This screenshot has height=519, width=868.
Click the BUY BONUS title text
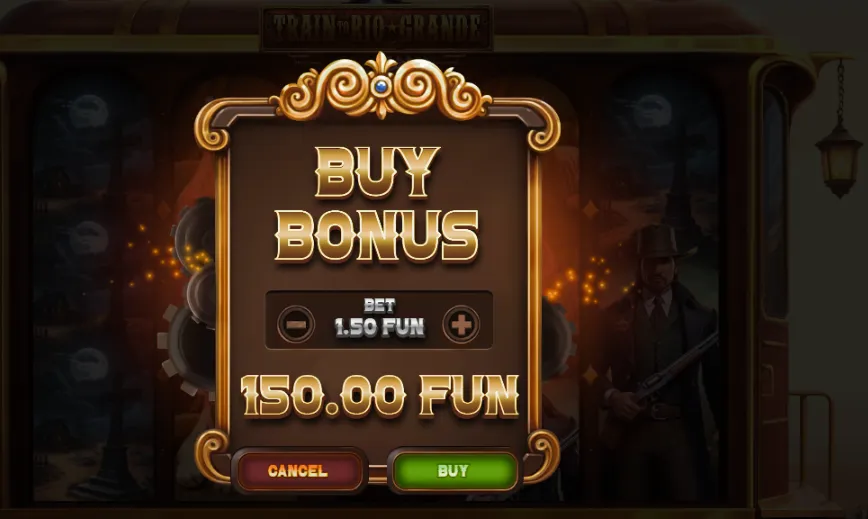pyautogui.click(x=378, y=204)
